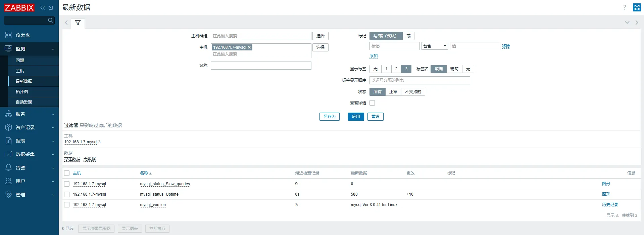Image resolution: width=644 pixels, height=235 pixels.
Task: Click the 应用 apply button
Action: 356,117
